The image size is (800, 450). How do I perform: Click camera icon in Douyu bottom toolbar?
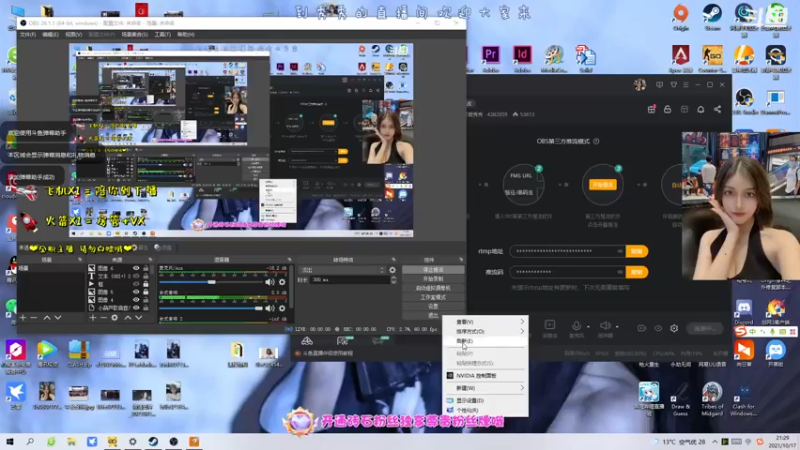[x=641, y=328]
